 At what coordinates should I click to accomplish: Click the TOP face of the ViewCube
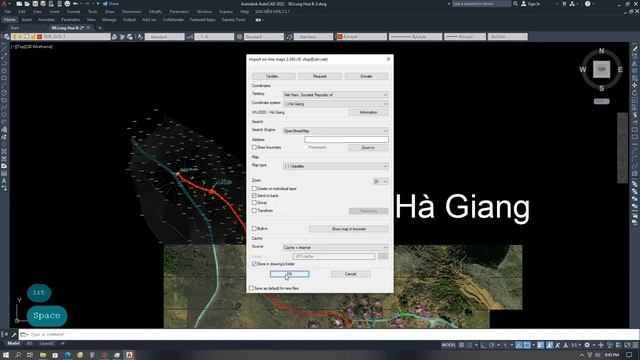[602, 69]
